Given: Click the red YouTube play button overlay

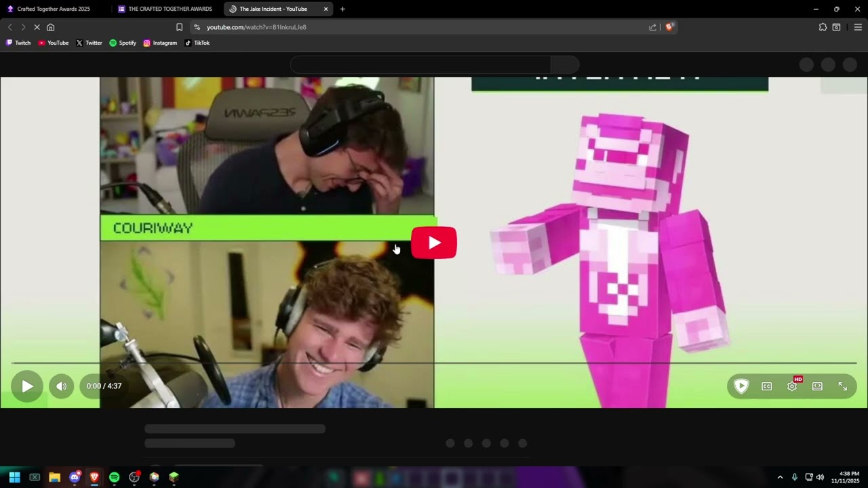Looking at the screenshot, I should pyautogui.click(x=434, y=243).
